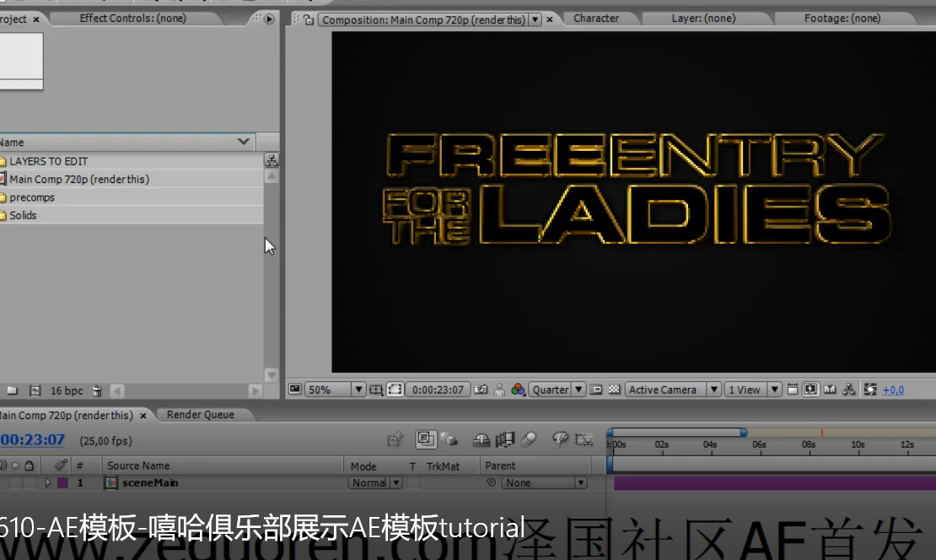Create new composition icon in project footer
The image size is (936, 560).
pyautogui.click(x=35, y=391)
